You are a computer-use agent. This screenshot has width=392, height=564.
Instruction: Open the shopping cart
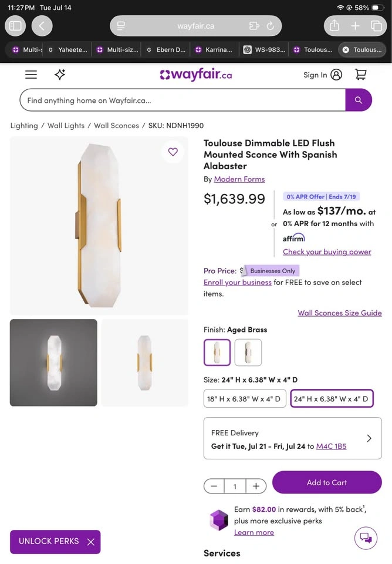(360, 75)
